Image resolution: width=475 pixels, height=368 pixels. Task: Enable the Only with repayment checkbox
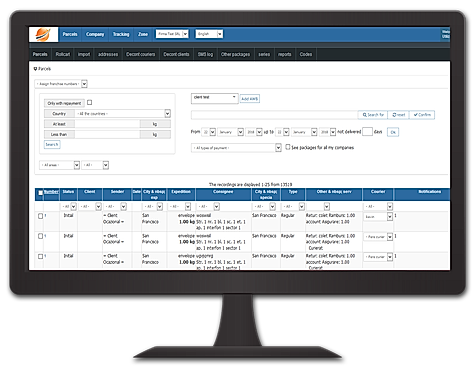[x=90, y=103]
